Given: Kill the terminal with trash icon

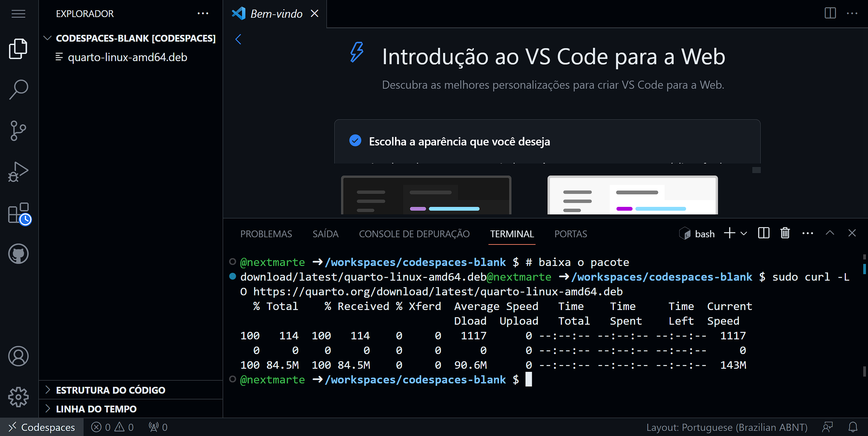Looking at the screenshot, I should (785, 234).
